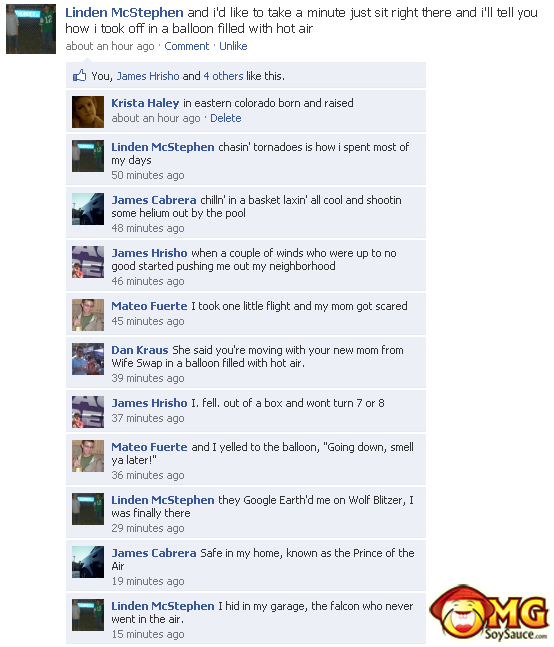Click Linden McStephen's name on the Wolf Blitzer comment
The image size is (554, 647).
point(163,500)
